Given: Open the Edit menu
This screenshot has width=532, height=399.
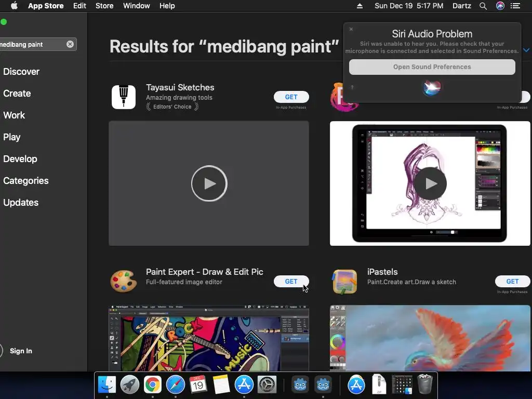Looking at the screenshot, I should pyautogui.click(x=79, y=6).
